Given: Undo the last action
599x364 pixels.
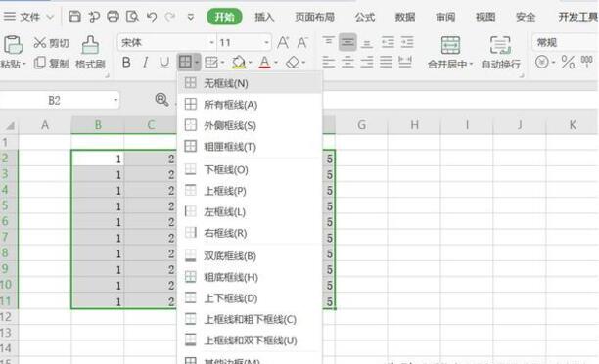Looking at the screenshot, I should click(152, 17).
